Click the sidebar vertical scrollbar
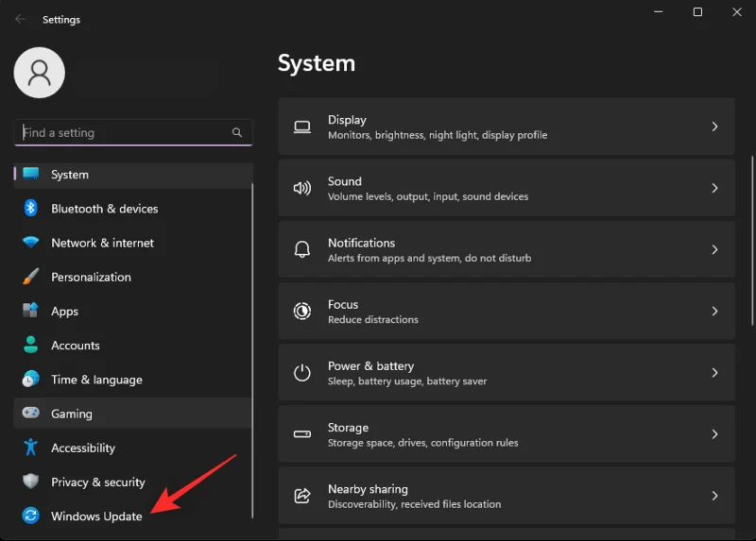Screen dimensions: 756x541 click(252, 350)
